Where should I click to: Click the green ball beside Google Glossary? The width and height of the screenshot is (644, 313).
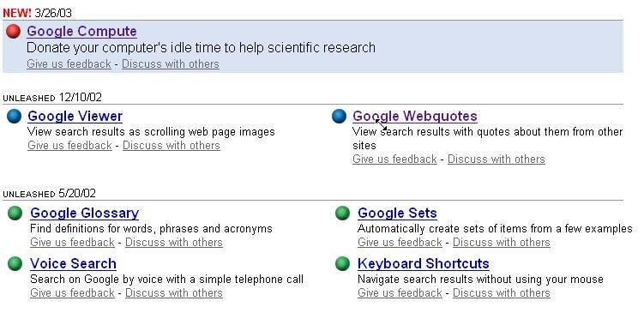coord(15,214)
